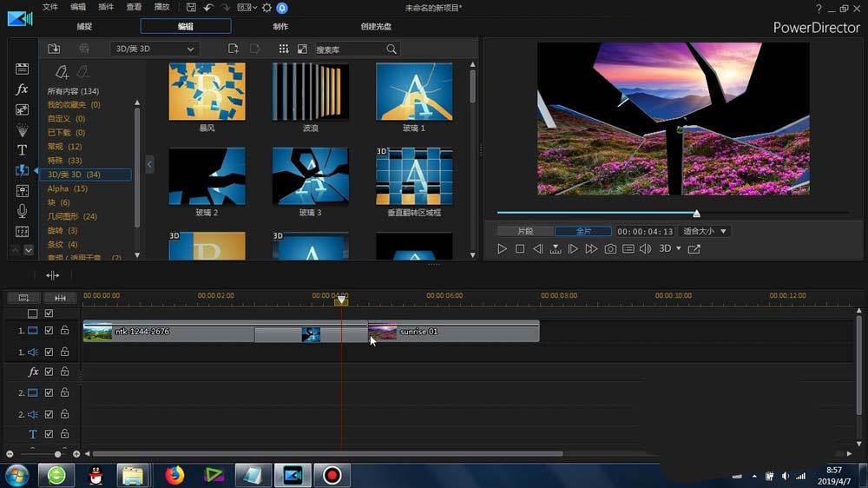Viewport: 868px width, 488px height.
Task: Open the Particle Room
Action: tap(23, 130)
